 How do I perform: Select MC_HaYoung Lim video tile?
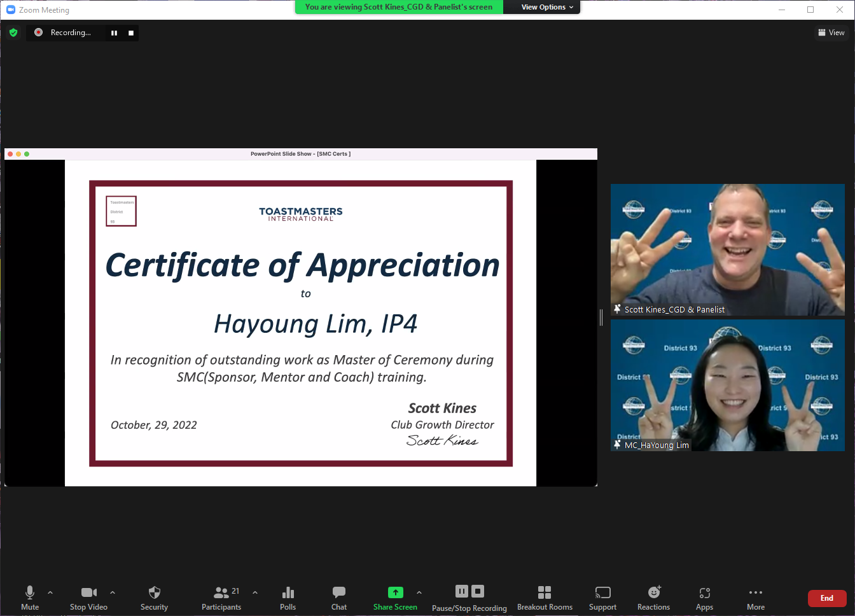coord(728,385)
